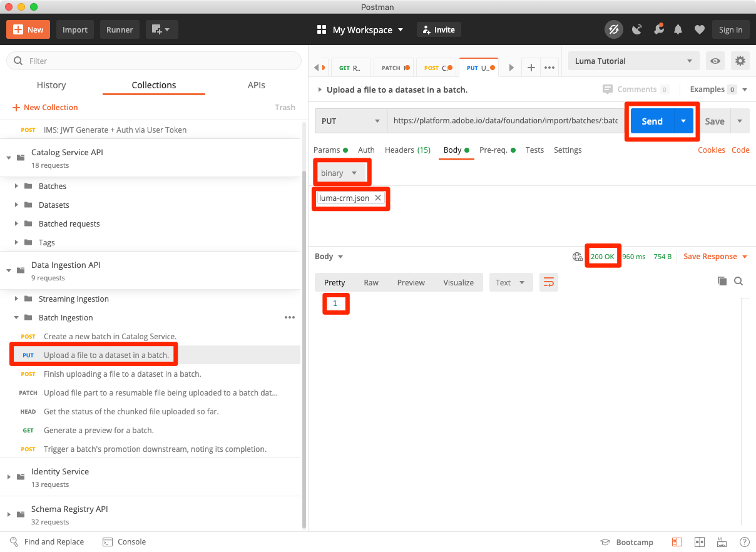Open keyboard shortcuts from bottom bar
The height and width of the screenshot is (552, 756).
pyautogui.click(x=722, y=542)
